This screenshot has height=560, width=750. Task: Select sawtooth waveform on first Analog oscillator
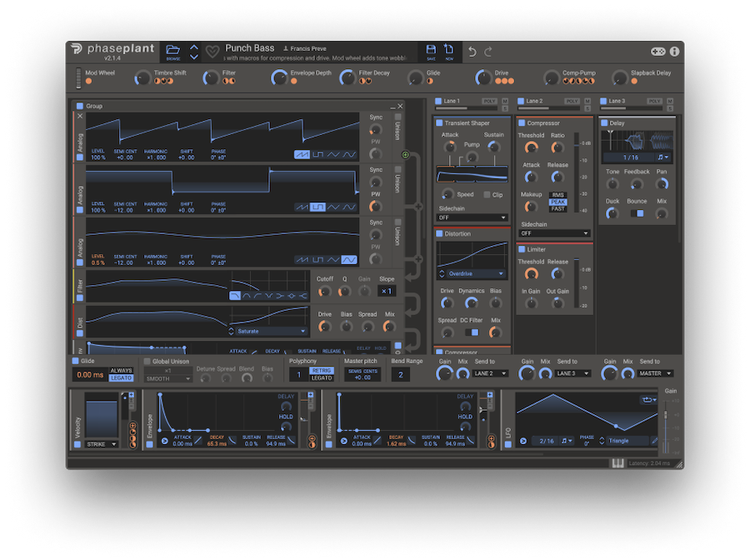302,154
